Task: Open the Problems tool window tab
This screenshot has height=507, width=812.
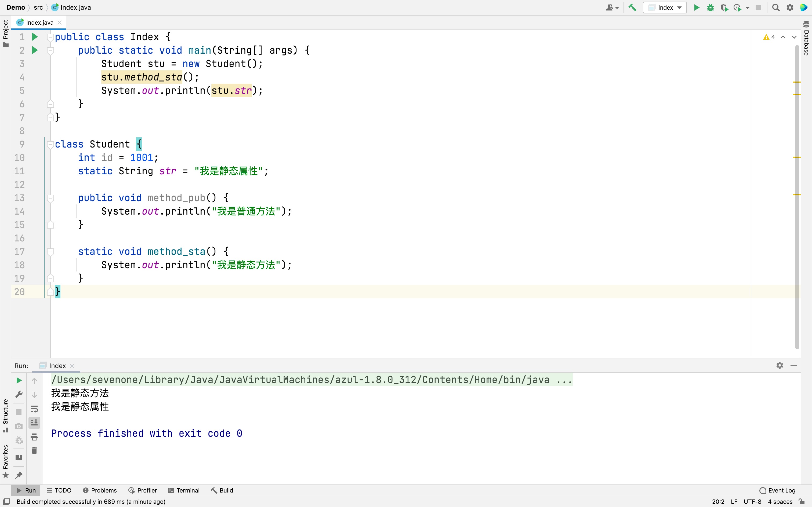Action: (x=100, y=490)
